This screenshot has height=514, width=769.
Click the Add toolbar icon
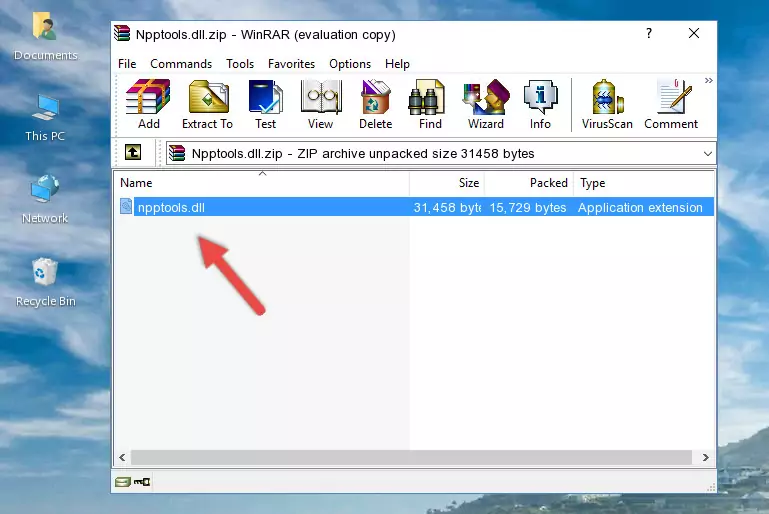[x=148, y=104]
